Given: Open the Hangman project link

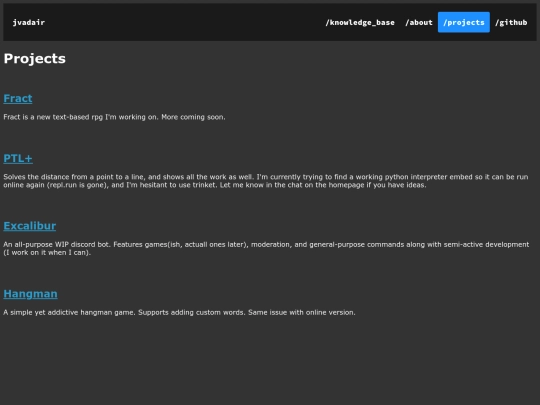Looking at the screenshot, I should (x=30, y=294).
